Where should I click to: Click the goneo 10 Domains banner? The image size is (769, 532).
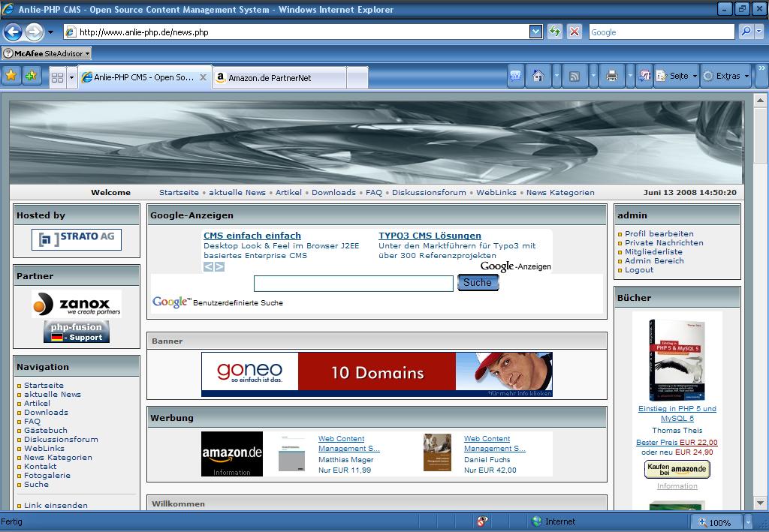coord(376,374)
